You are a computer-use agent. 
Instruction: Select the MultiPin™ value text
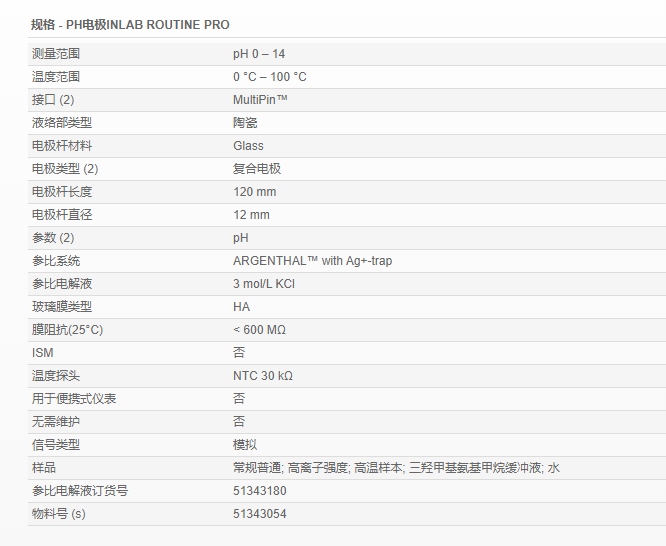click(260, 100)
